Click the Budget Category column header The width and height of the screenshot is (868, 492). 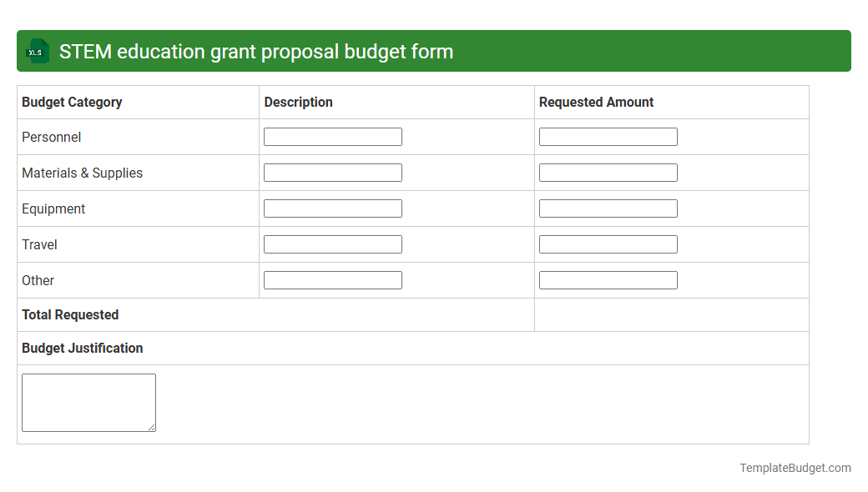[71, 102]
